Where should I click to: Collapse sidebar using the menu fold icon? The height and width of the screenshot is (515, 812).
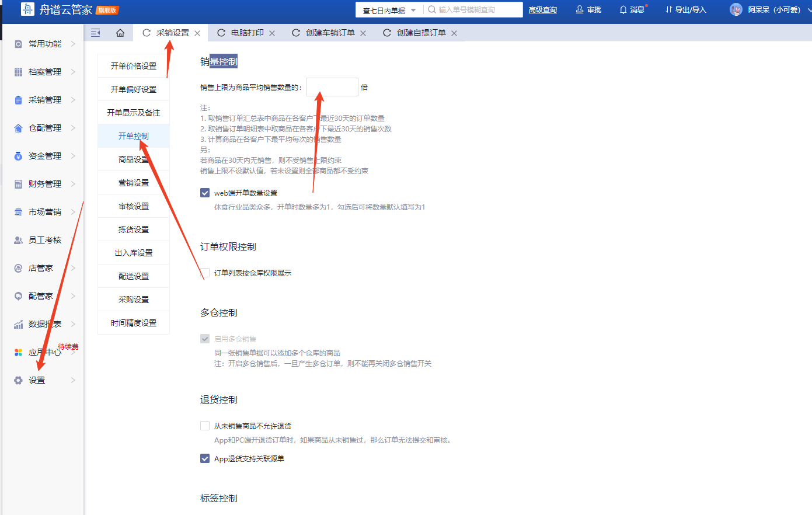pos(96,33)
